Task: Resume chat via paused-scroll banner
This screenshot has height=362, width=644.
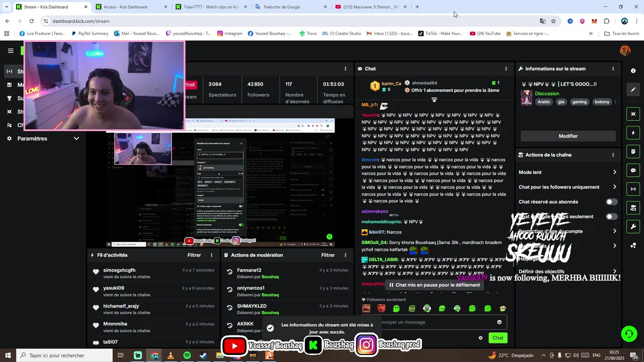Action: coord(434,285)
